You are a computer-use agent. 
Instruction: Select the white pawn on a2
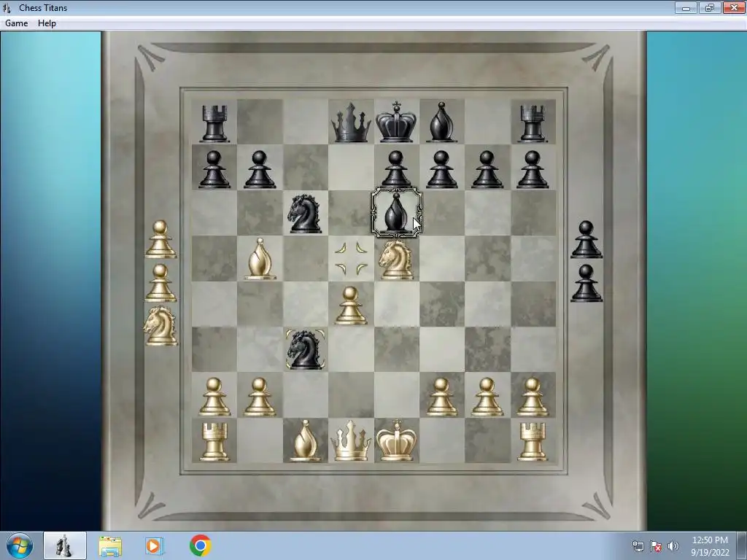coord(214,397)
